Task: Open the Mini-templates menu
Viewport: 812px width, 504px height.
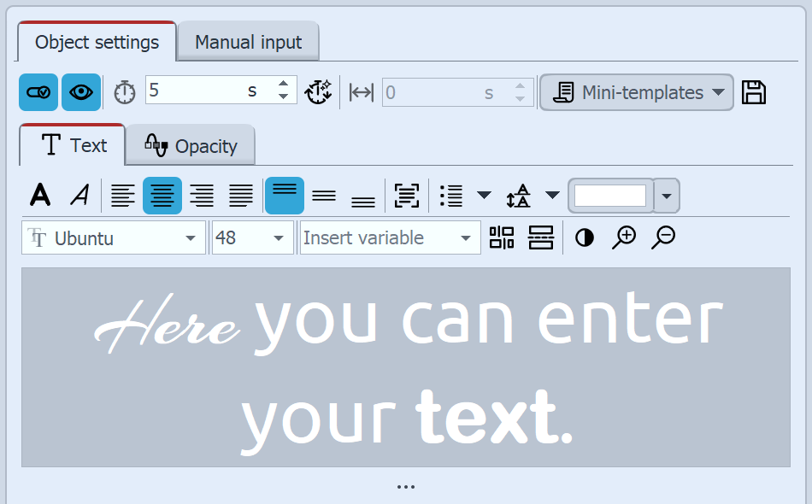Action: pyautogui.click(x=636, y=92)
